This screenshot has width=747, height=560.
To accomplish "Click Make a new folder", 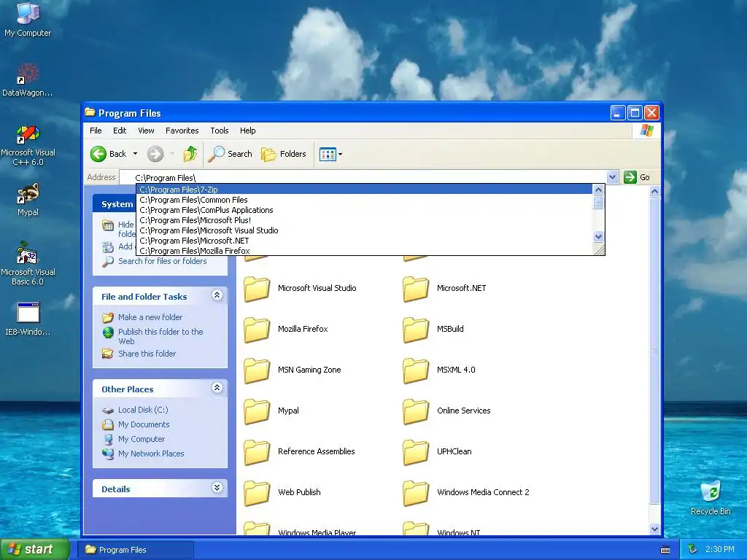I will (150, 317).
